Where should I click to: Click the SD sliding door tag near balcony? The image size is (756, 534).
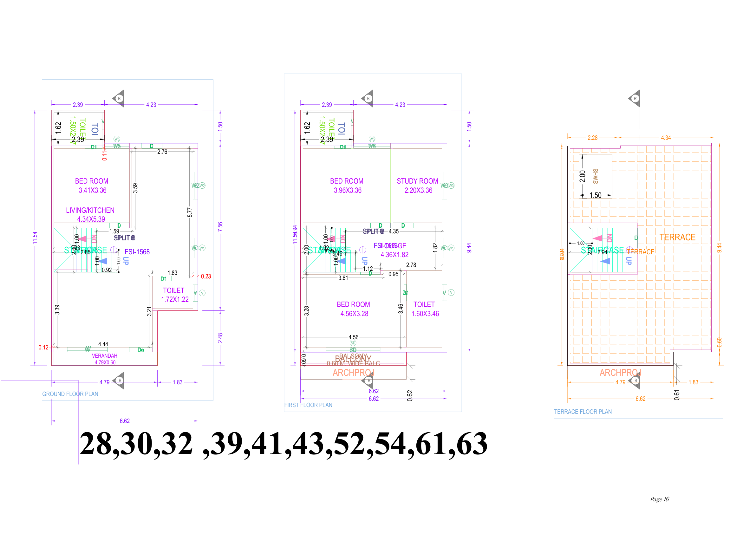point(353,343)
